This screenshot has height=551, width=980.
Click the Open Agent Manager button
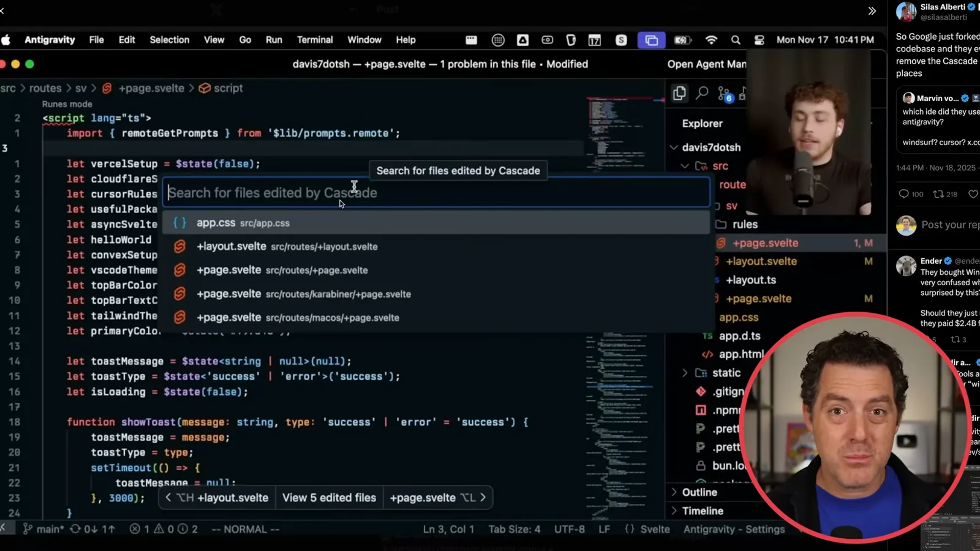click(x=706, y=64)
